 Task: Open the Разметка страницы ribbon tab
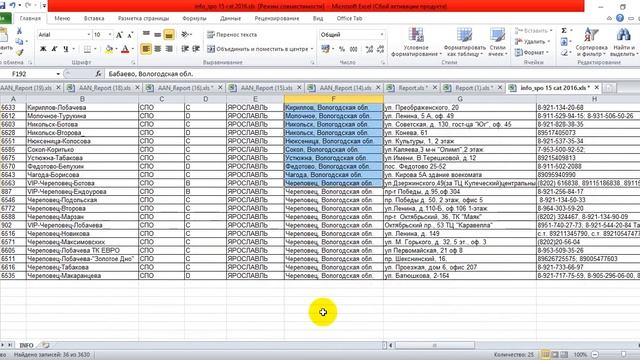143,18
